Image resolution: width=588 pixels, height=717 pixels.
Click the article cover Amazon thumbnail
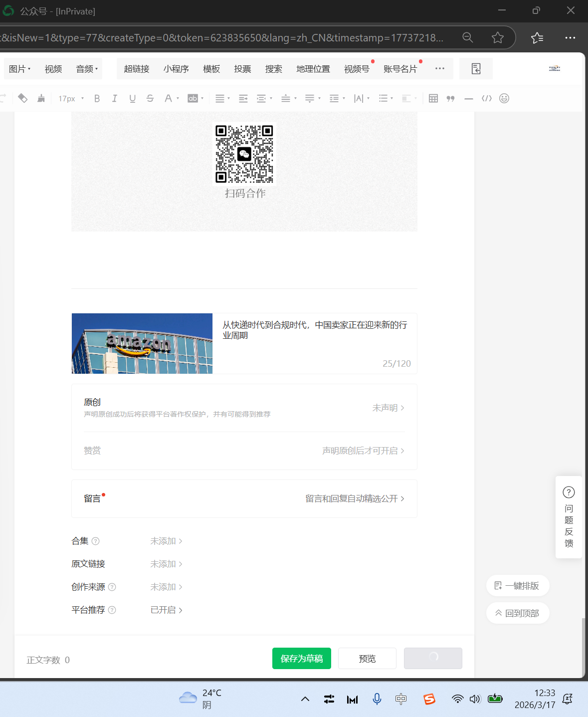(x=142, y=343)
